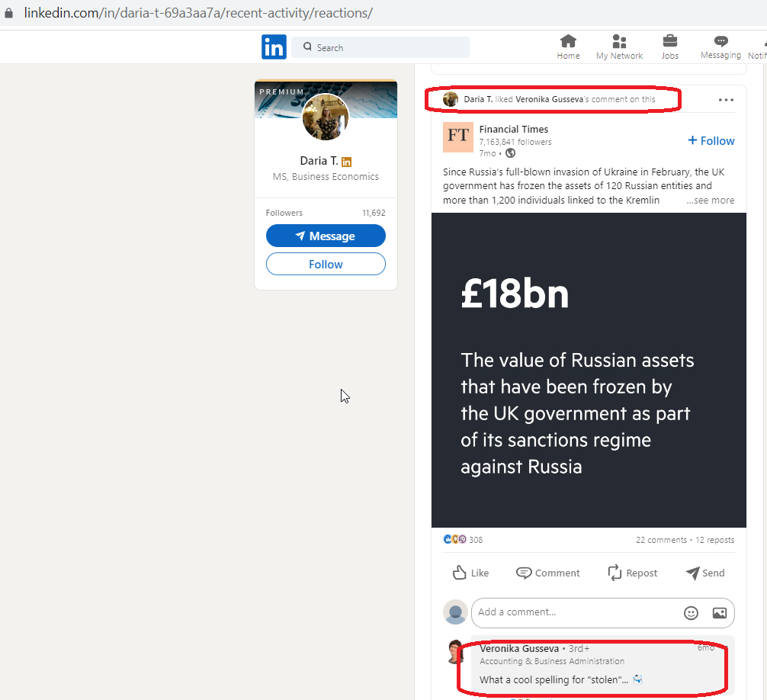Click the Send button on the post

[705, 573]
